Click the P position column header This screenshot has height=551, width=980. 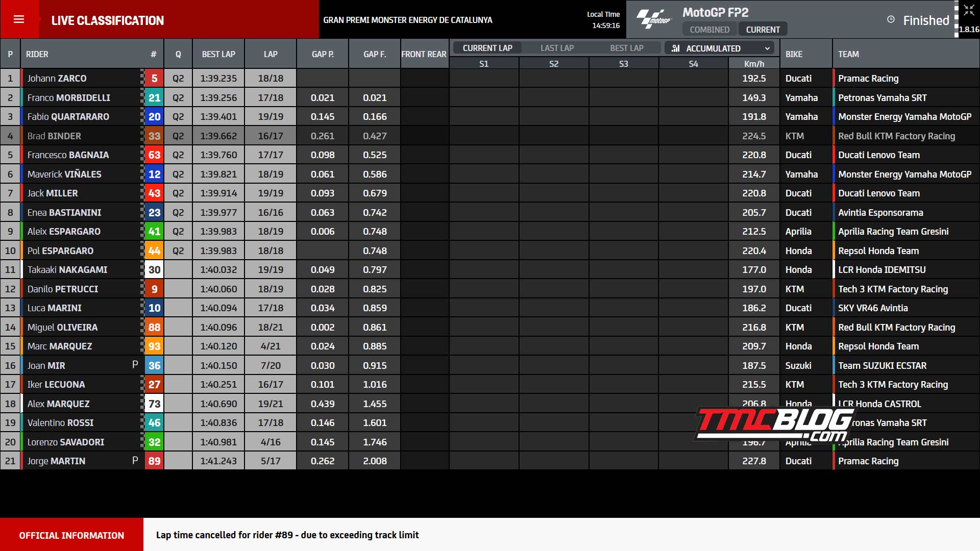click(10, 54)
